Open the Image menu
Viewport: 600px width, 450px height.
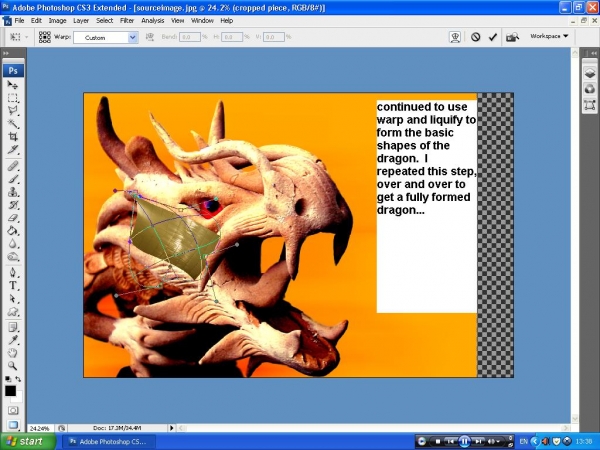57,21
